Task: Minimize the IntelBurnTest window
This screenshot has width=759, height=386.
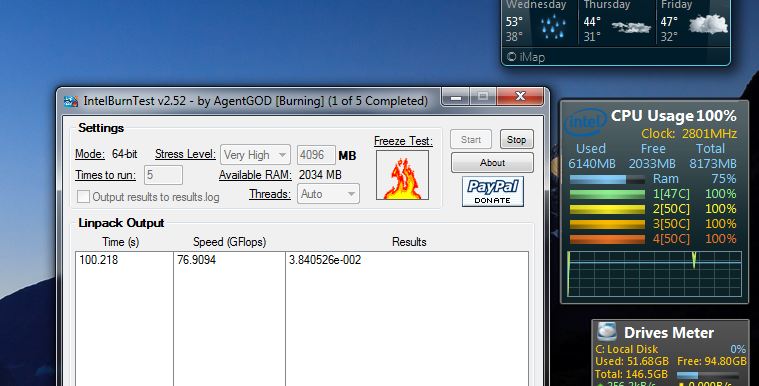Action: point(455,97)
